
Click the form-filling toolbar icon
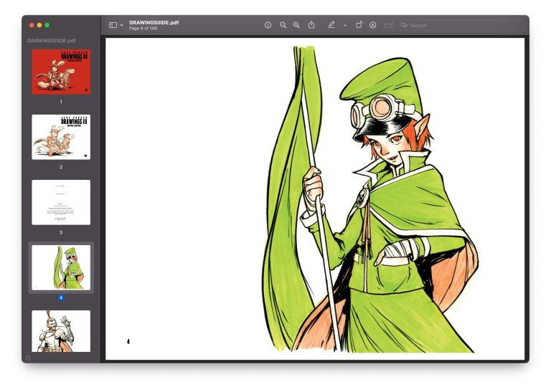(x=388, y=25)
